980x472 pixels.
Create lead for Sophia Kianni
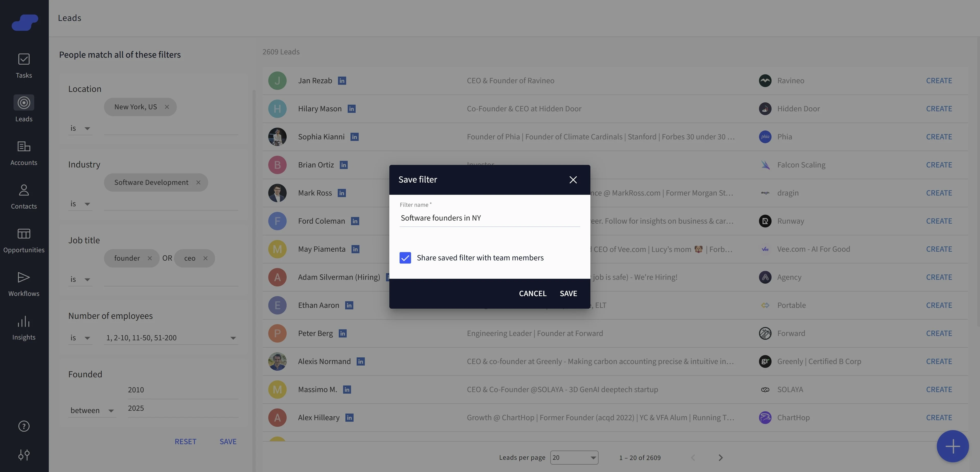point(939,137)
